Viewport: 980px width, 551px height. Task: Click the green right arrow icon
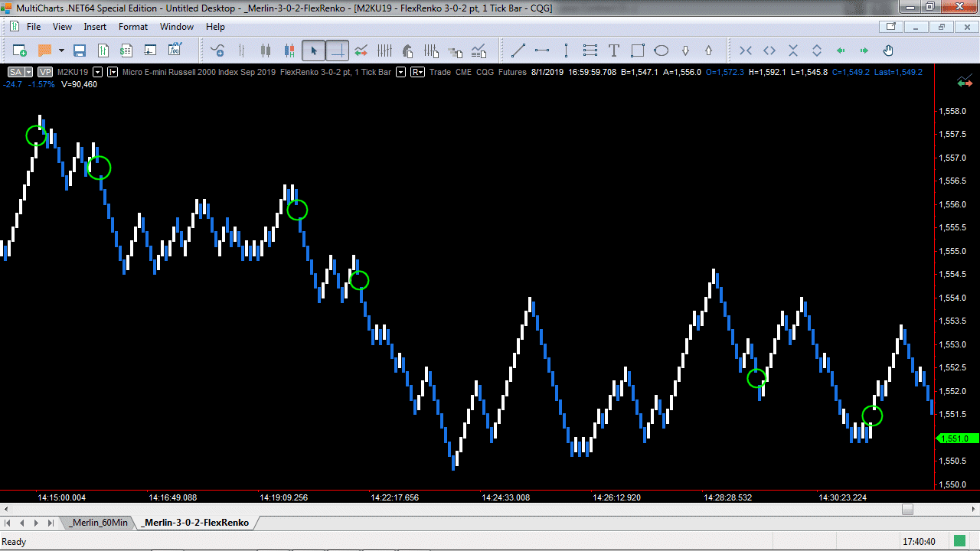864,51
